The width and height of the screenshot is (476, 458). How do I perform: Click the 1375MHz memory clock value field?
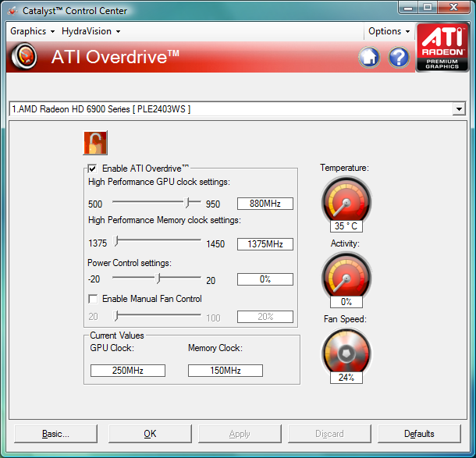[265, 244]
